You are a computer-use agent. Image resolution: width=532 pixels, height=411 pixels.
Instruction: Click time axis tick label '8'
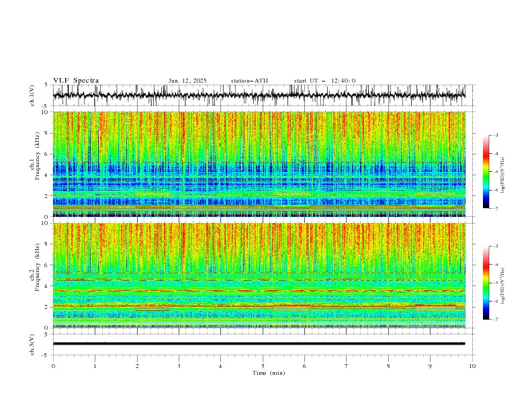(x=388, y=366)
